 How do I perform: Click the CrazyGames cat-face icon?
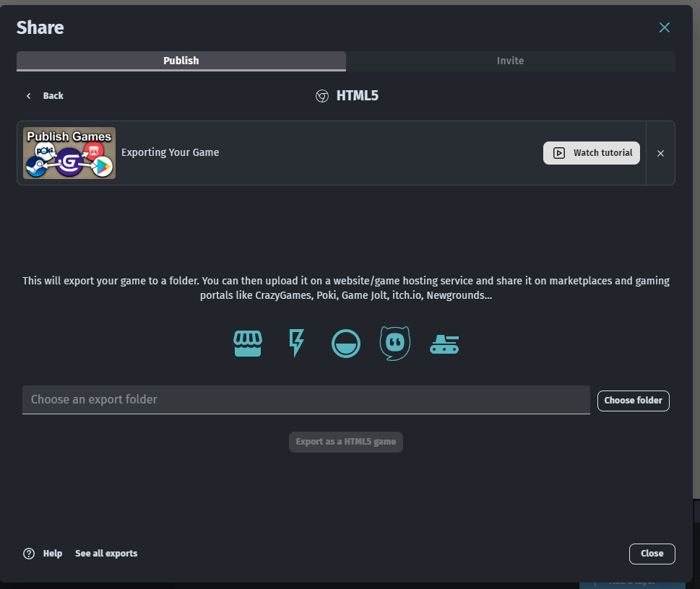(x=395, y=343)
